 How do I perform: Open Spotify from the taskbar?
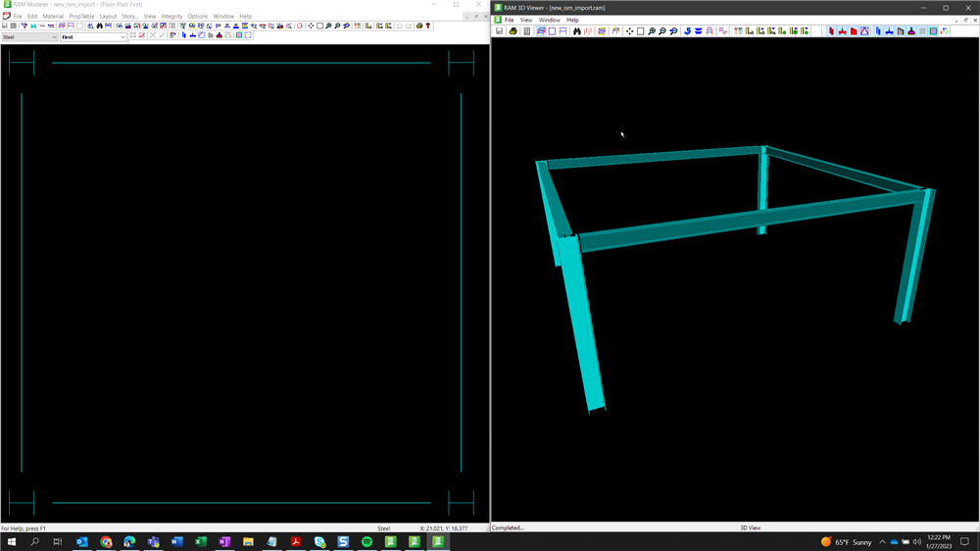pyautogui.click(x=367, y=541)
